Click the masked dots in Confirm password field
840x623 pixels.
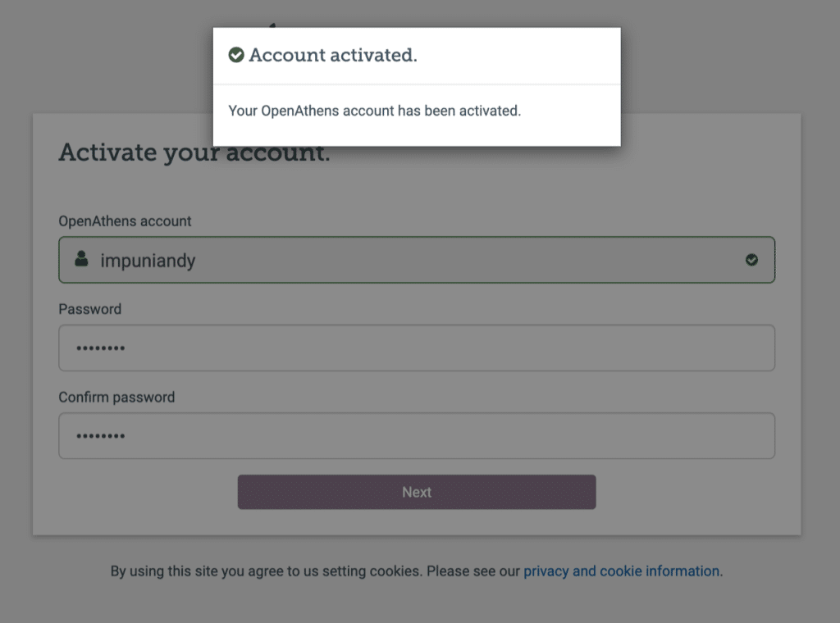click(101, 436)
